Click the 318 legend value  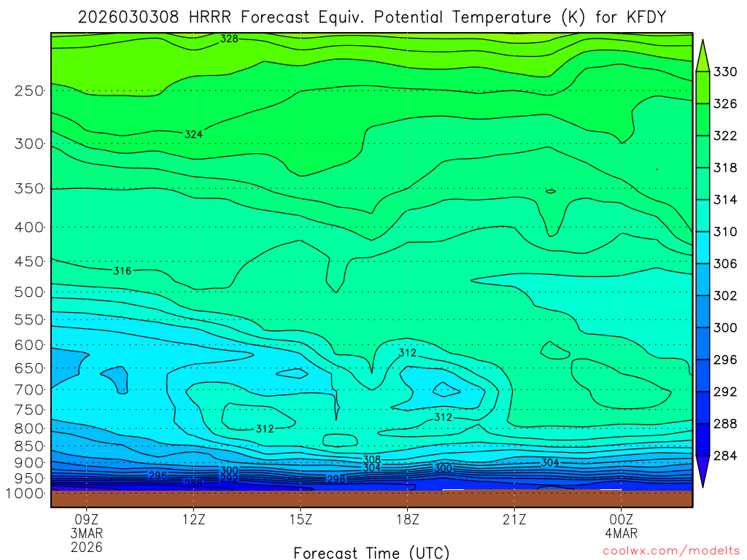tap(725, 168)
